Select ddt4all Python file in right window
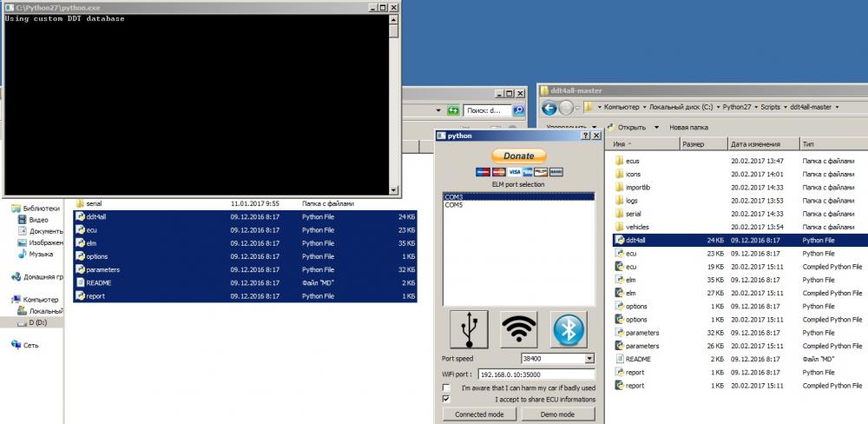 (740, 240)
